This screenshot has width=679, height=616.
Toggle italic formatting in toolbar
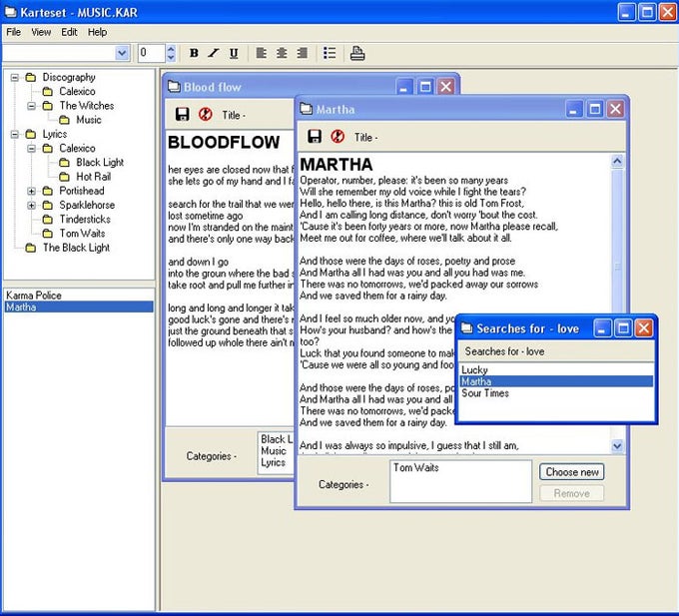click(x=213, y=53)
